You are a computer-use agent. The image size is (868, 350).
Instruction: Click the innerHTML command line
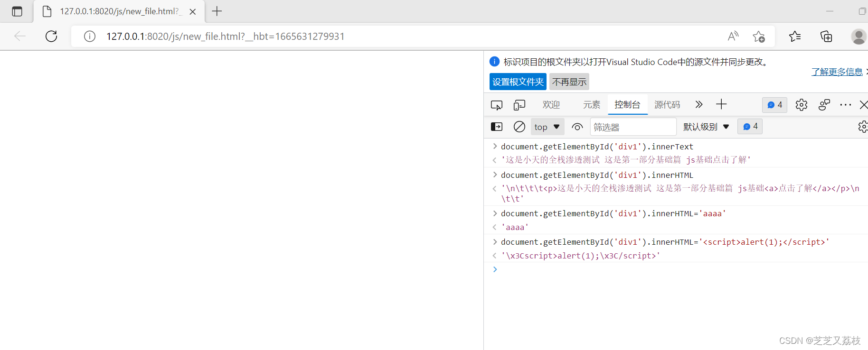click(597, 175)
